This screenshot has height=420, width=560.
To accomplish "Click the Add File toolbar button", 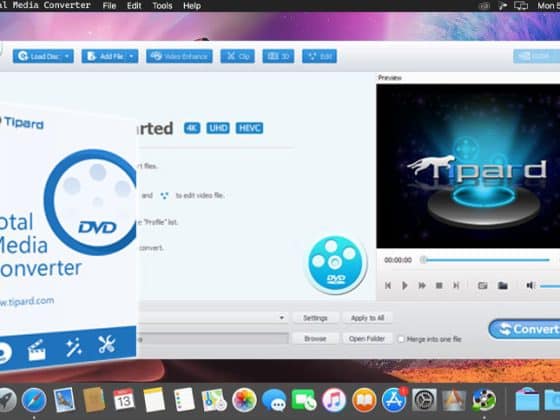I will pyautogui.click(x=110, y=56).
